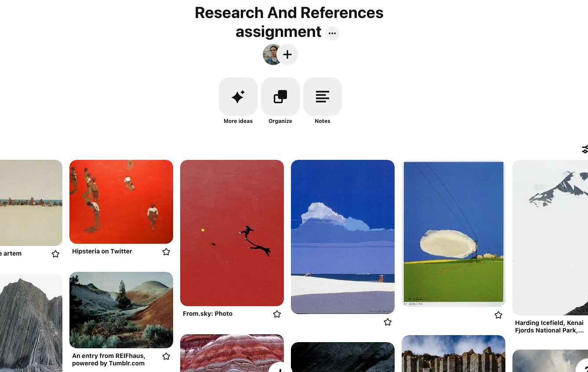
Task: Open the snowy mountain icefield image
Action: coord(550,238)
